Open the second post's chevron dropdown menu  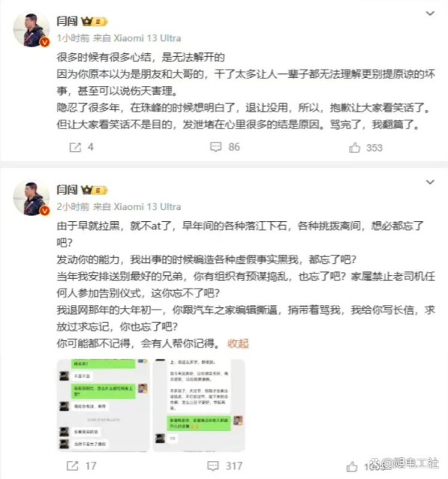(430, 182)
